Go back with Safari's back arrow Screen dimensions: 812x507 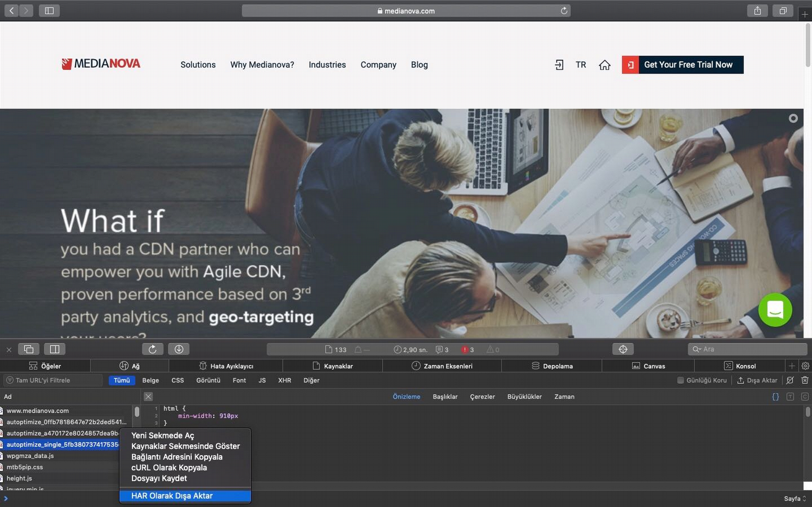11,11
